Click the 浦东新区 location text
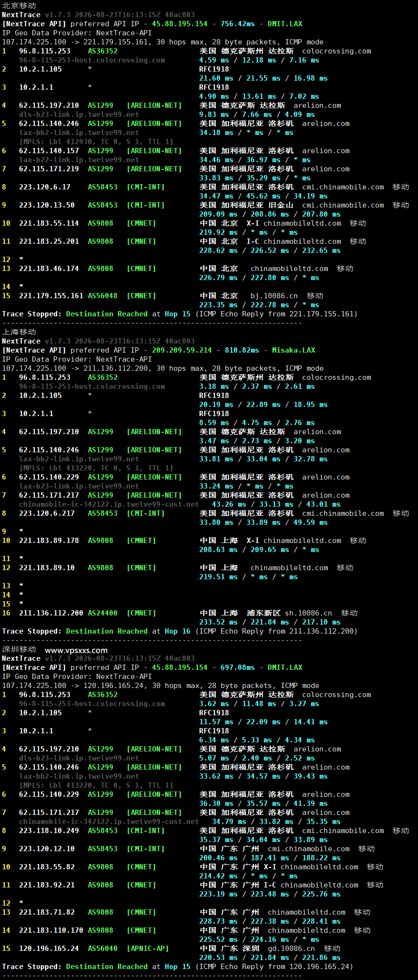The image size is (418, 980). (x=264, y=613)
